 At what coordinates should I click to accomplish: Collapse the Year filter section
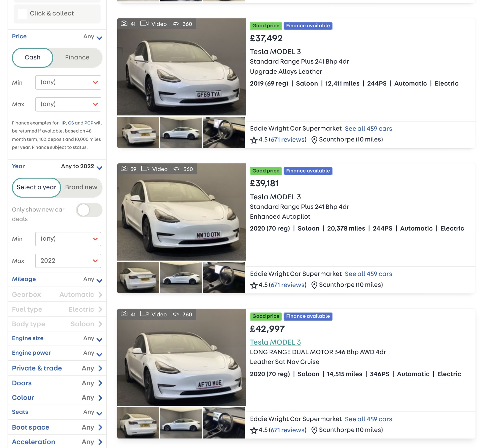coord(57,167)
